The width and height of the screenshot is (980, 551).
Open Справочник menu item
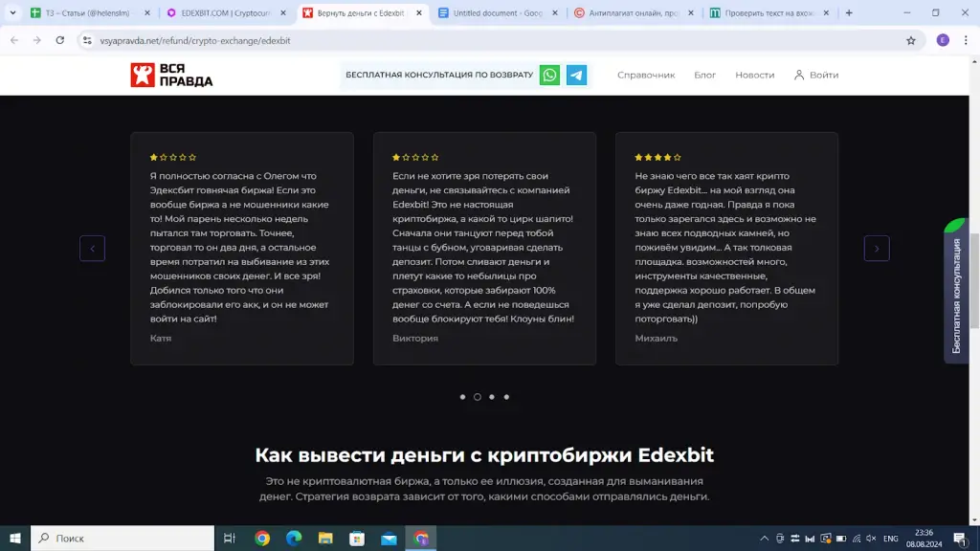pyautogui.click(x=646, y=75)
